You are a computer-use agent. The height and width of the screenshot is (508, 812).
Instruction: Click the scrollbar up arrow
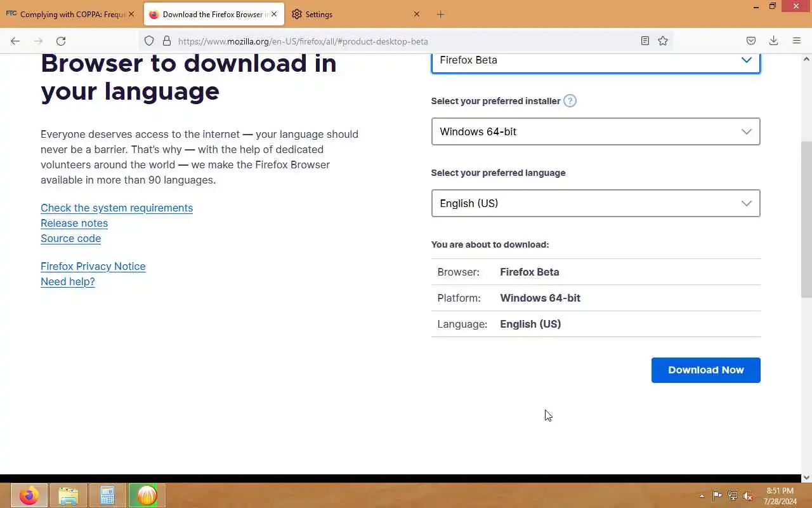click(806, 59)
